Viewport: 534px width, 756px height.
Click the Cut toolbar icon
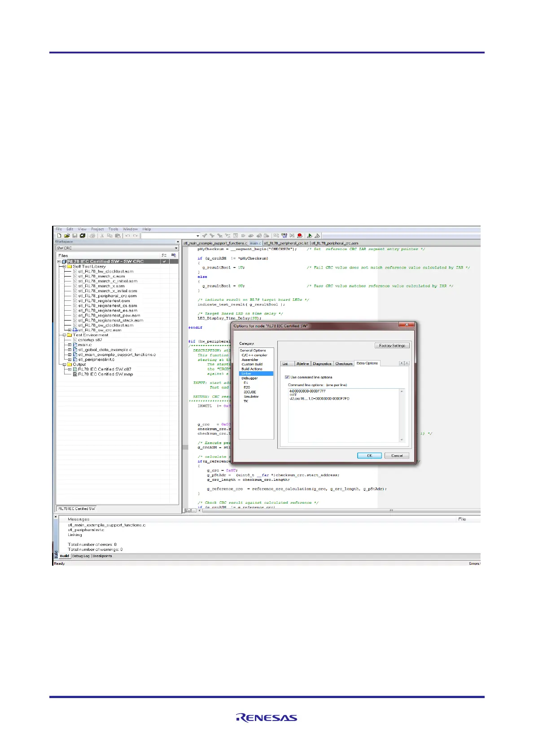click(102, 236)
